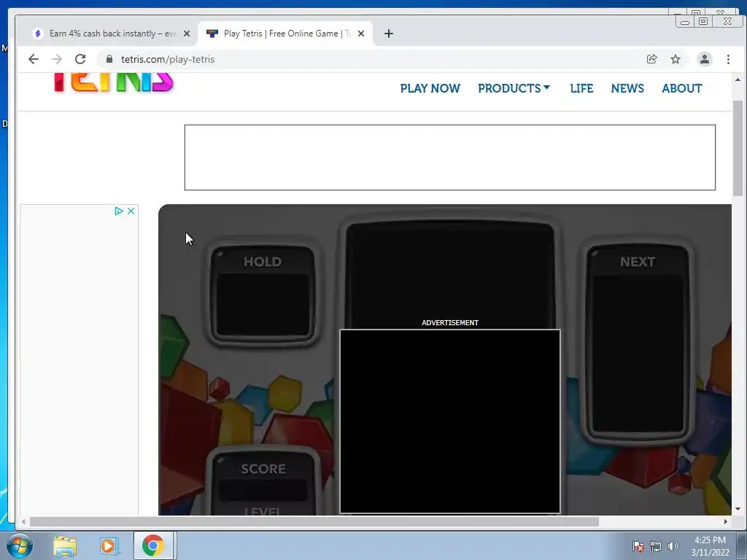Viewport: 747px width, 560px height.
Task: Switch to the 'Earn 4% cash back instantly' tab
Action: [112, 34]
